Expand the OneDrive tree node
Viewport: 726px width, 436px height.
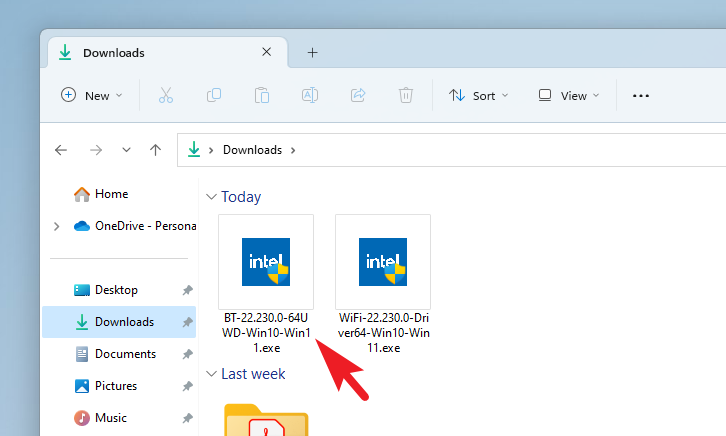click(56, 226)
